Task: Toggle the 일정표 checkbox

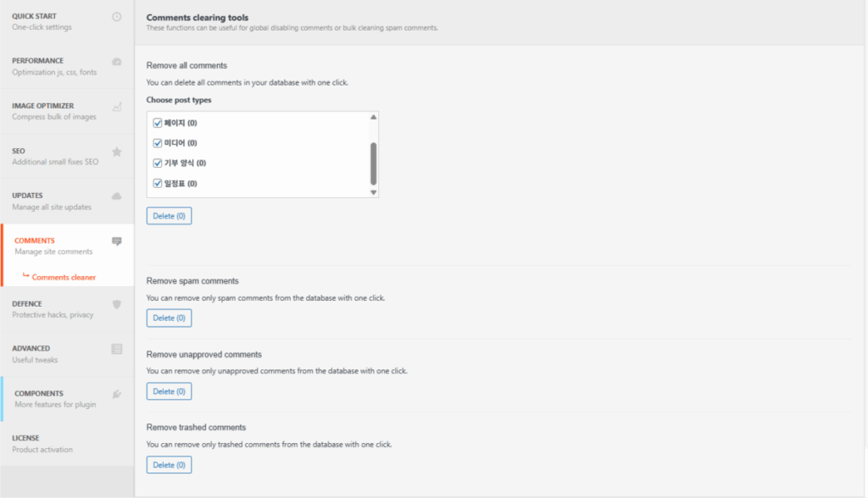Action: point(158,184)
